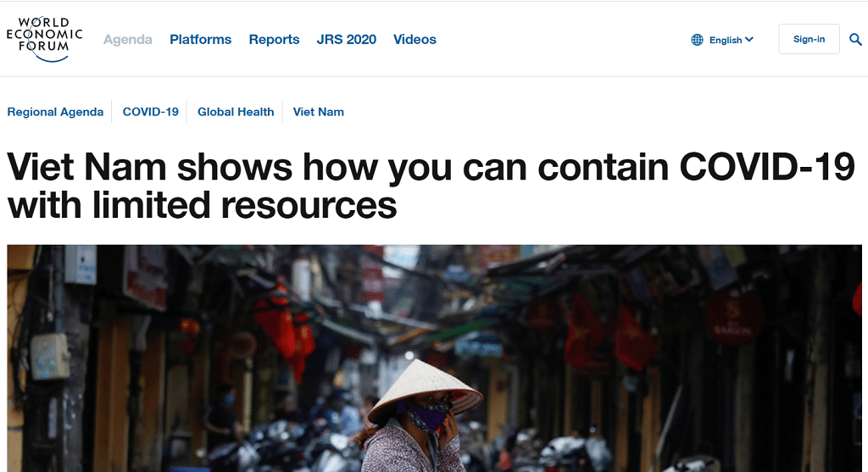Open the English language selector label
The image size is (868, 472).
point(726,40)
